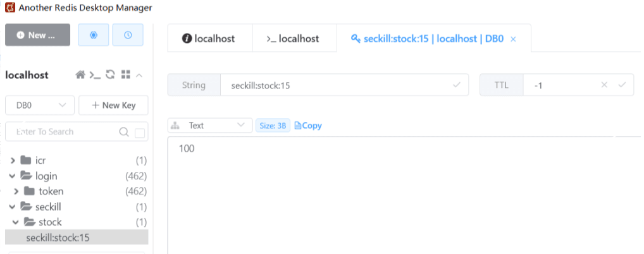The width and height of the screenshot is (644, 254).
Task: Expand the icr folder
Action: [x=13, y=160]
